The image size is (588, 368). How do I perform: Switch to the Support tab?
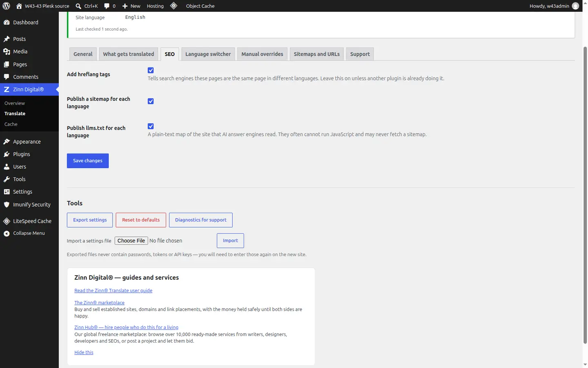[x=360, y=54]
